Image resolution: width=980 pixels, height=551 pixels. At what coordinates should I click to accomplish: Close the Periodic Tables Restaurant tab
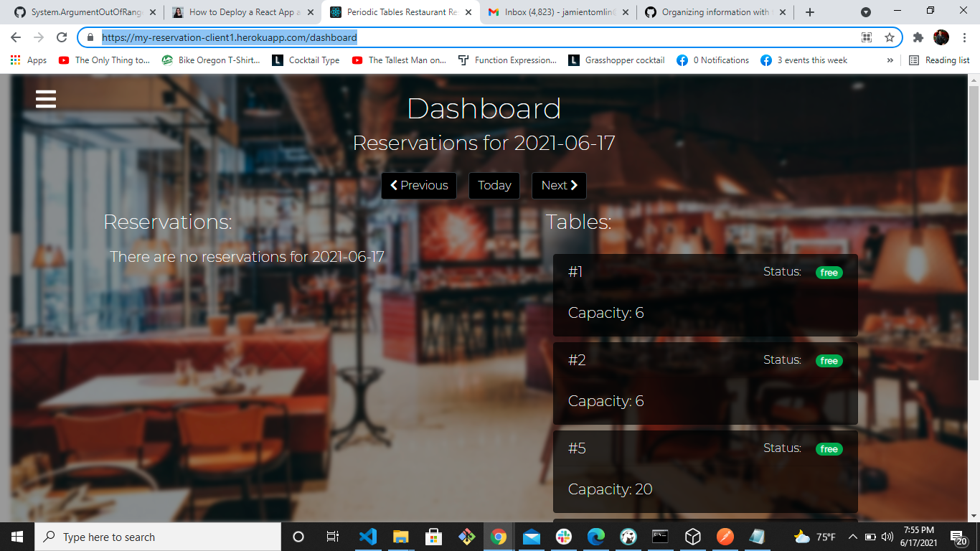point(468,12)
